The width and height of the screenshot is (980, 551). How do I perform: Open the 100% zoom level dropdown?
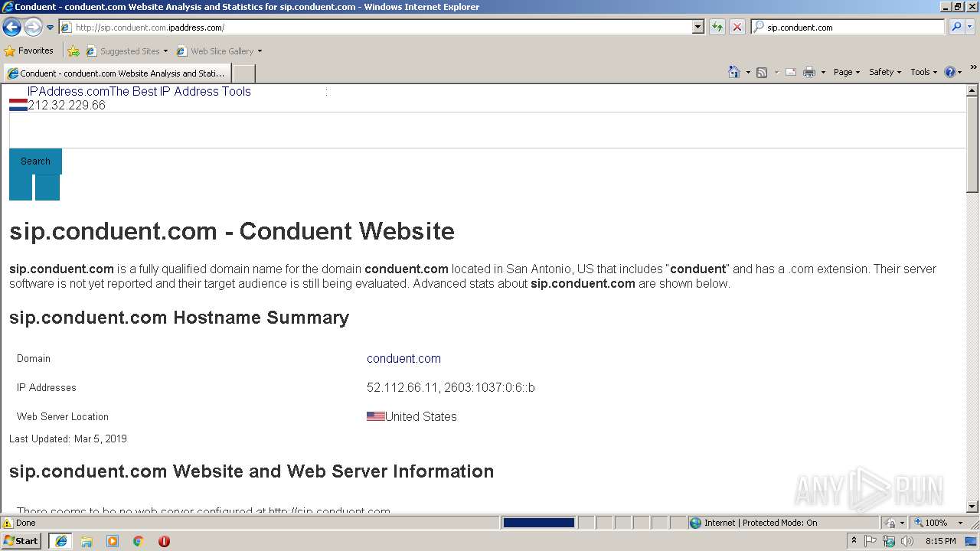pos(939,523)
